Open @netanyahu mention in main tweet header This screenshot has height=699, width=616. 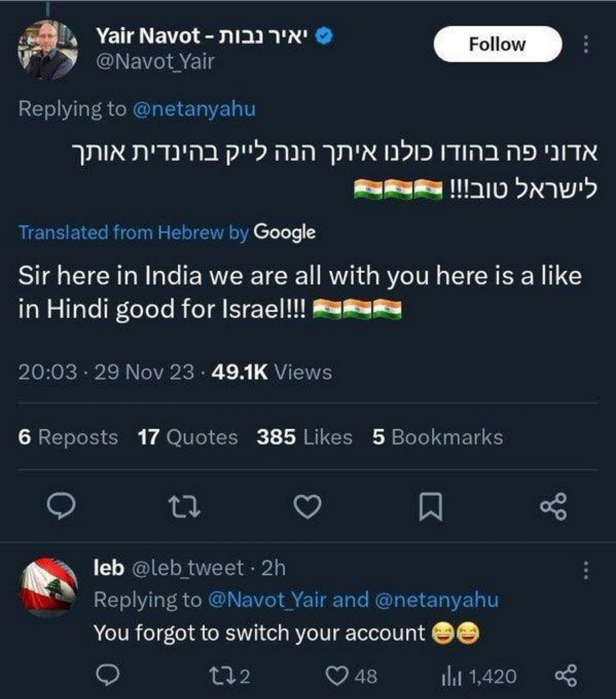(x=194, y=109)
